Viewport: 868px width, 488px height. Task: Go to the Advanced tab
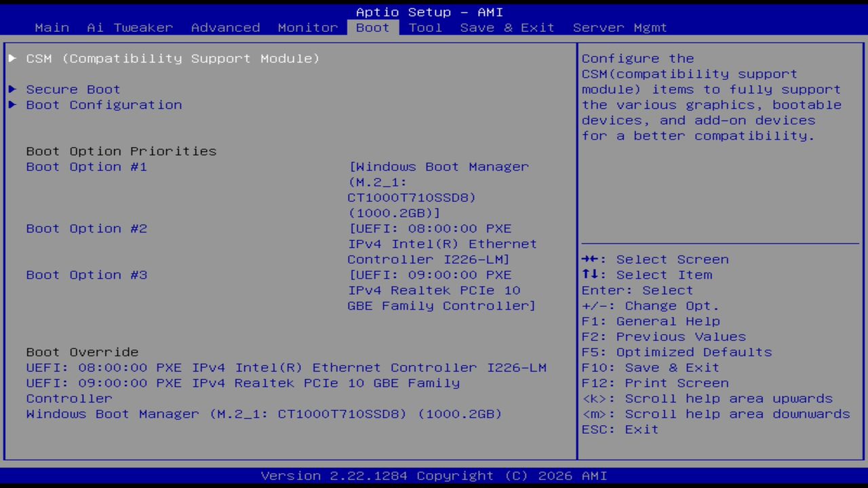[x=226, y=28]
